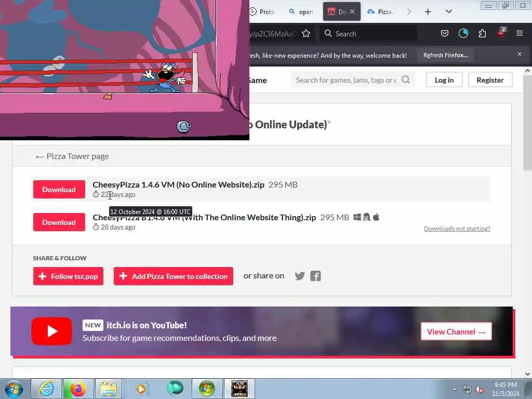Click the magnifier icon in itch.io search box
532x399 pixels.
(x=406, y=79)
